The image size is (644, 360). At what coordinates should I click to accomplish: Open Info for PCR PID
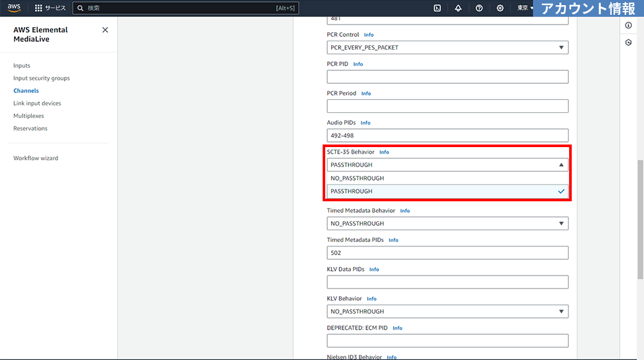[x=358, y=64]
